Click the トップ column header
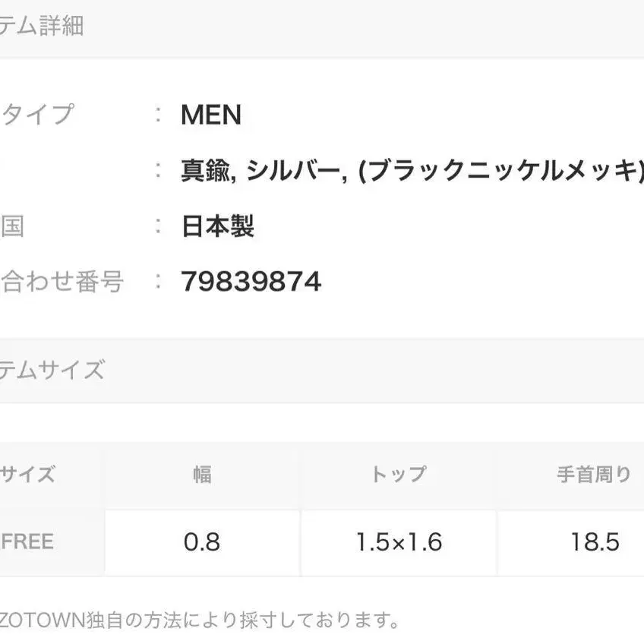 coord(399,475)
